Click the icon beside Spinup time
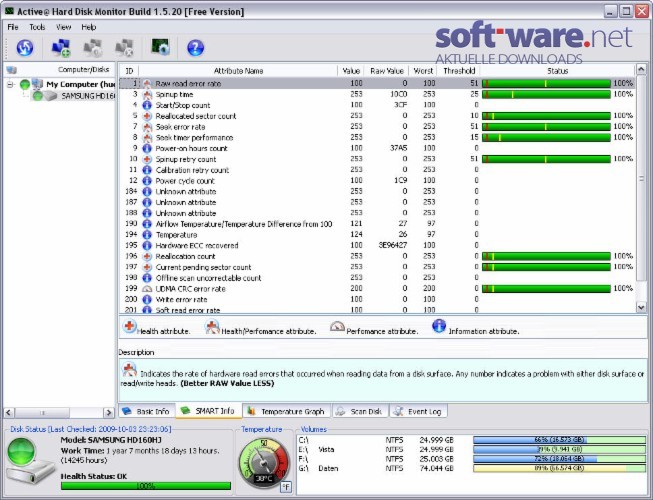Image resolution: width=653 pixels, height=500 pixels. click(x=147, y=95)
